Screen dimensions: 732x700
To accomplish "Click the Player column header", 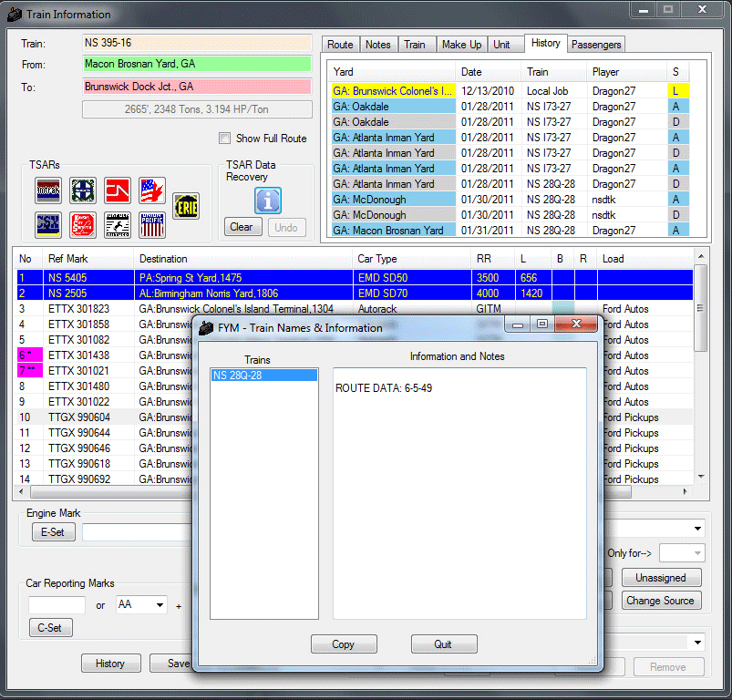I will point(626,72).
